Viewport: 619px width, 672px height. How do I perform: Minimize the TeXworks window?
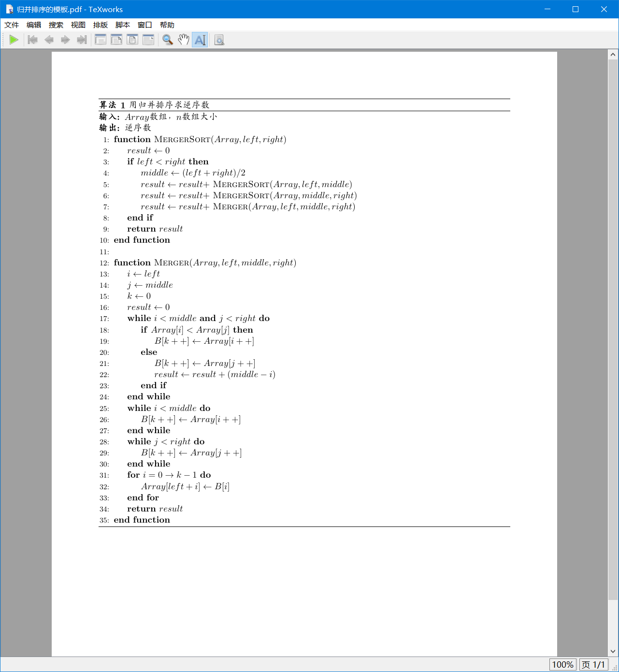coord(547,9)
